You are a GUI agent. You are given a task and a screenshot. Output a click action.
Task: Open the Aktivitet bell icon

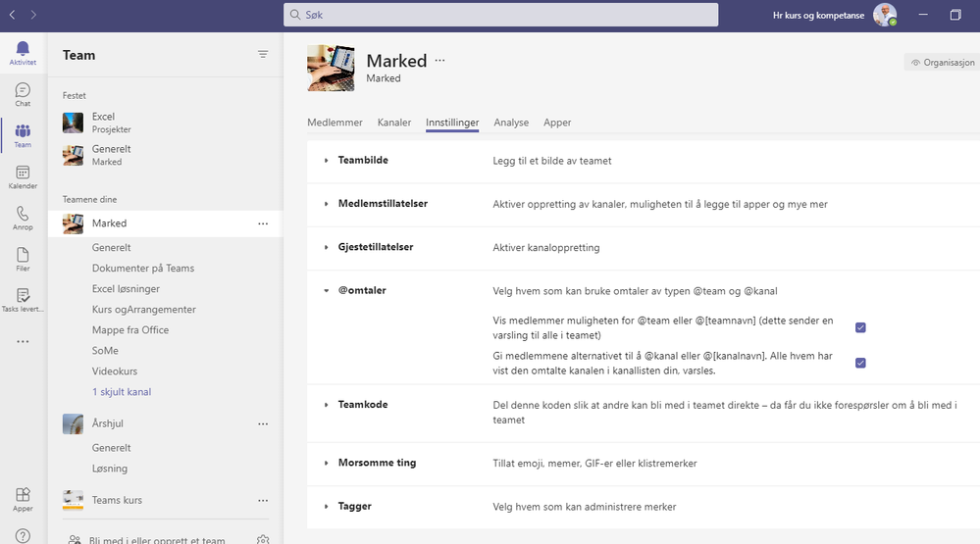coord(23,53)
